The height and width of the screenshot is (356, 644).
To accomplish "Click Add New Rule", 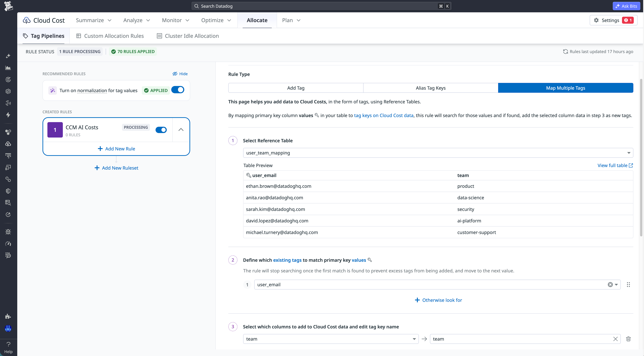I will tap(116, 149).
